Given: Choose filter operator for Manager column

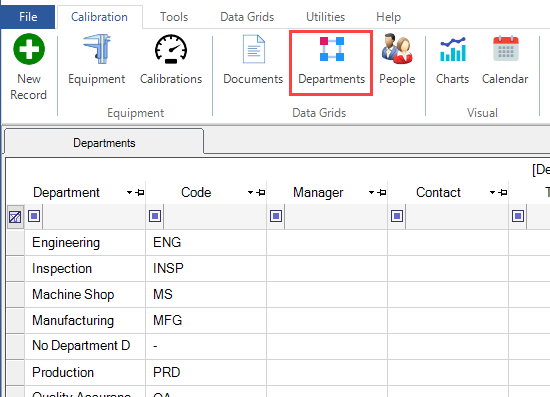Looking at the screenshot, I should (x=276, y=216).
